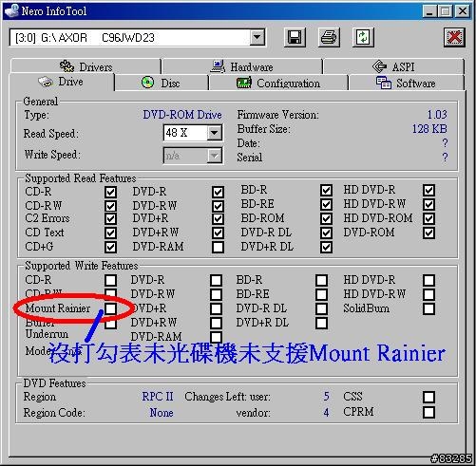The height and width of the screenshot is (466, 476).
Task: Toggle the HD DVD-ROM read checkbox
Action: (x=428, y=218)
